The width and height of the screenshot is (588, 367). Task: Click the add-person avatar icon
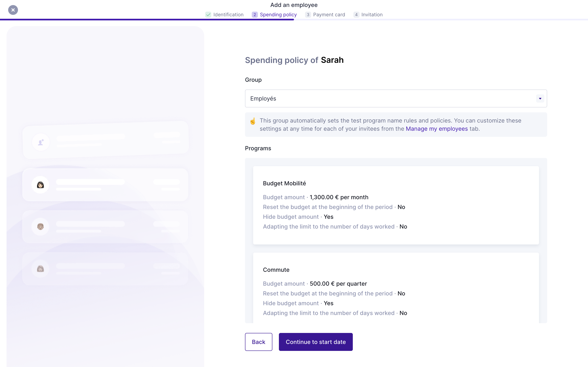click(41, 142)
